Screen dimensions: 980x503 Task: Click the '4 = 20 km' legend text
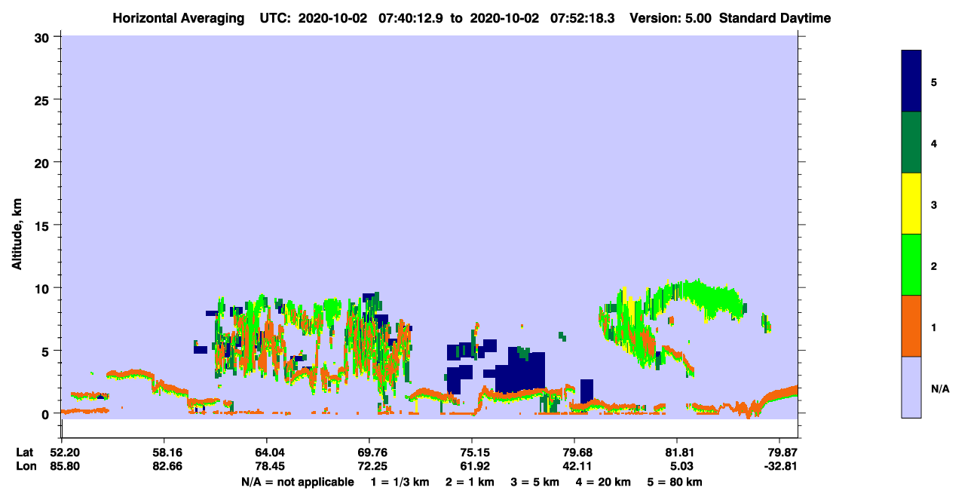click(x=603, y=482)
